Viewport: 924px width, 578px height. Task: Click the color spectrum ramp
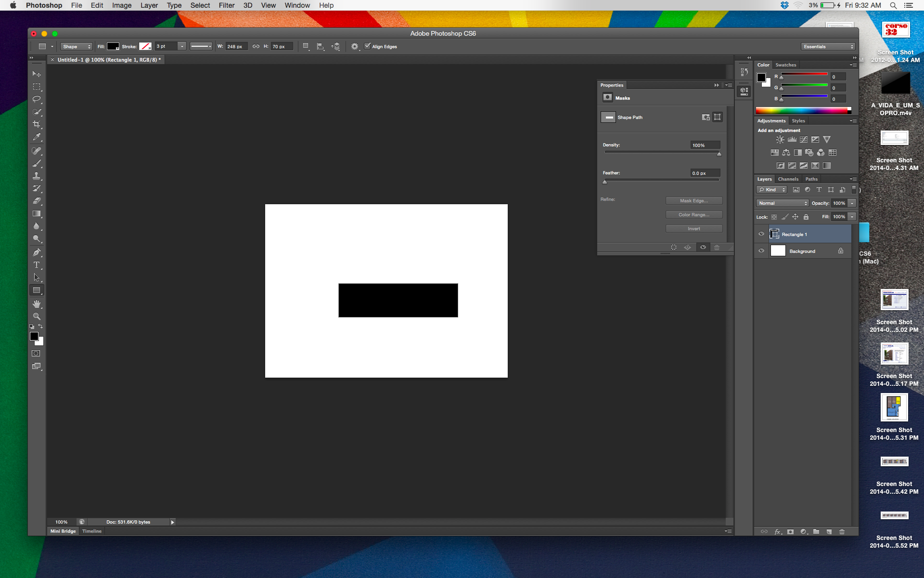pyautogui.click(x=803, y=110)
